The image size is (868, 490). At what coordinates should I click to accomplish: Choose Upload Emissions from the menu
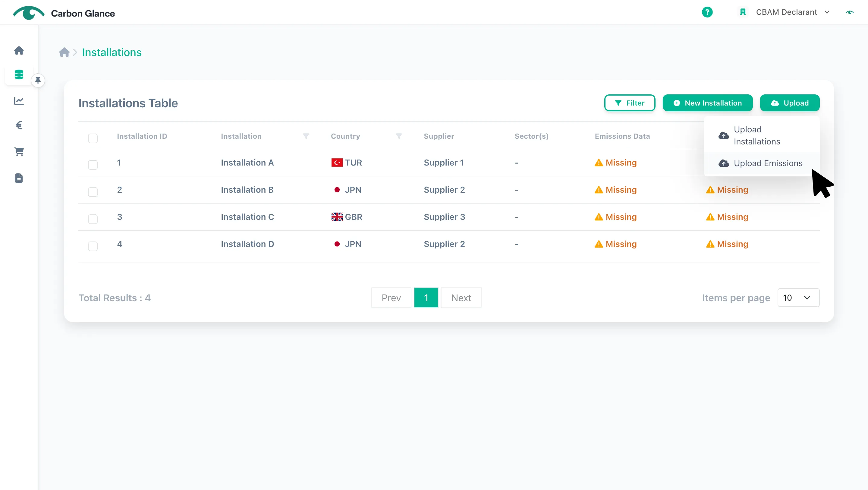762,163
